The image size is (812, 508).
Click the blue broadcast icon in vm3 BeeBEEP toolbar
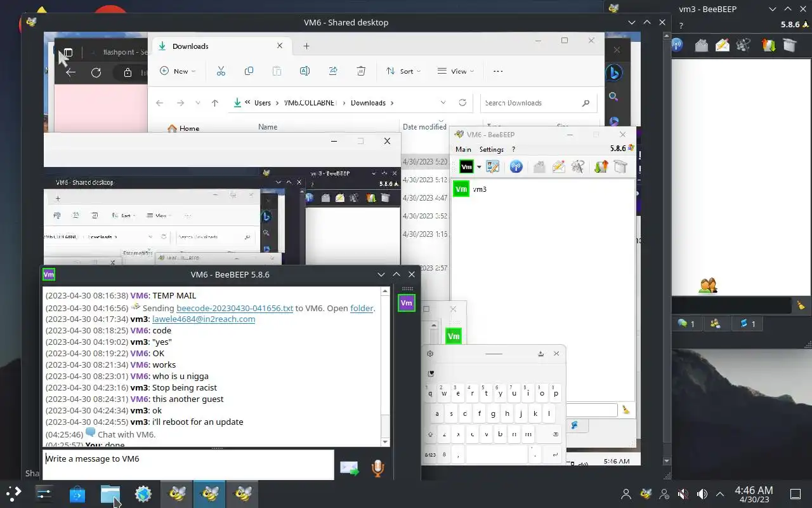tap(677, 45)
